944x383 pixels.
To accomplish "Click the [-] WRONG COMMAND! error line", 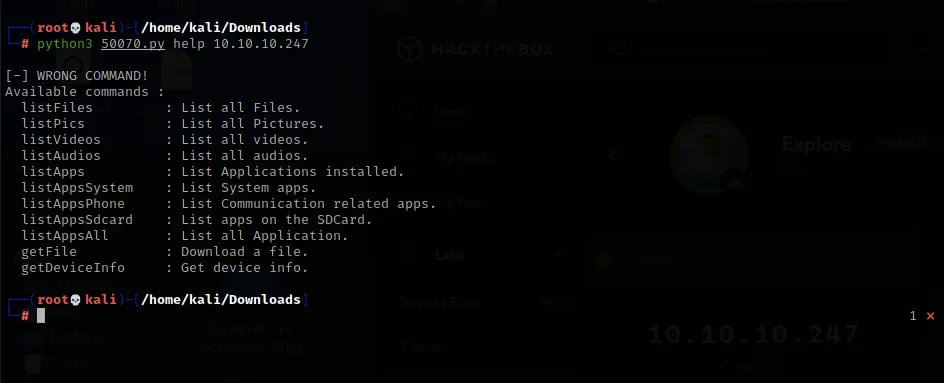I will 76,76.
